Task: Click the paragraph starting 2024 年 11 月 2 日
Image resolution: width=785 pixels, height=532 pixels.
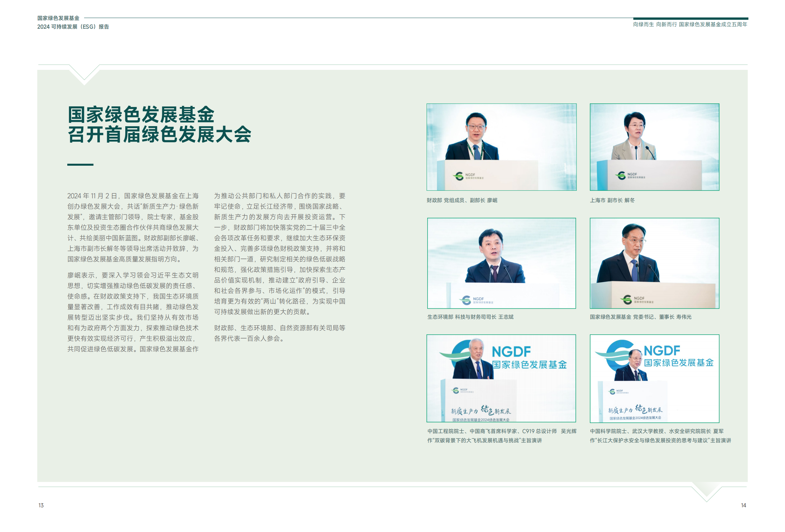Action: [133, 227]
